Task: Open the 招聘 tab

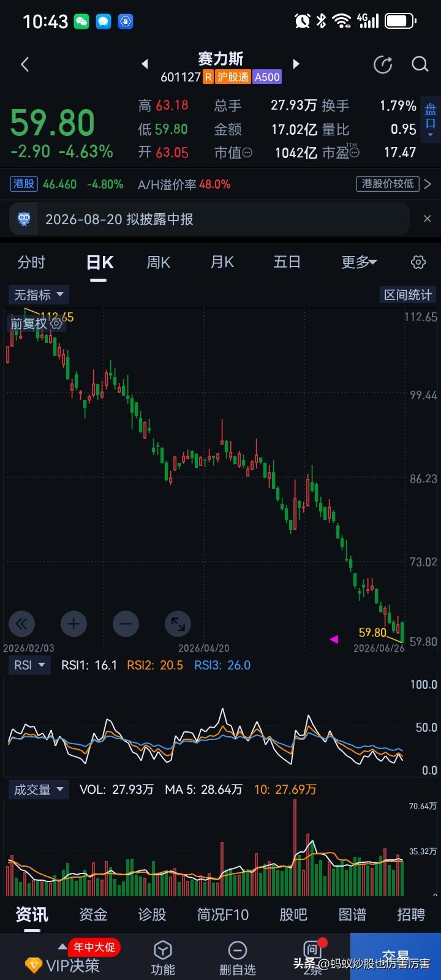Action: coord(411,914)
